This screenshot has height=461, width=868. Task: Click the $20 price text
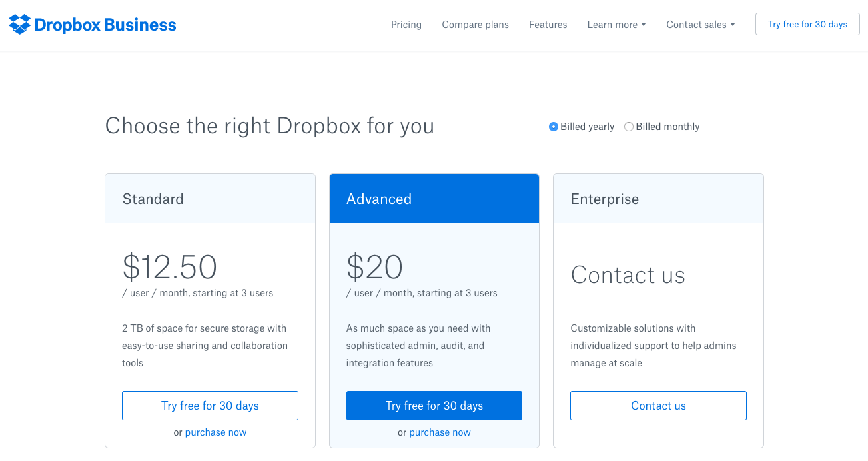[x=374, y=267]
